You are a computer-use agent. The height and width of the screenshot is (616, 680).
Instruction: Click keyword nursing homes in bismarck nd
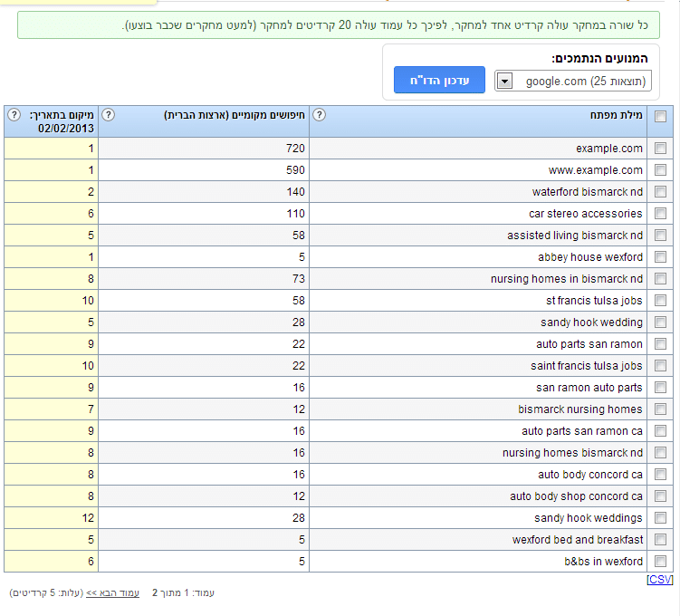tap(567, 278)
